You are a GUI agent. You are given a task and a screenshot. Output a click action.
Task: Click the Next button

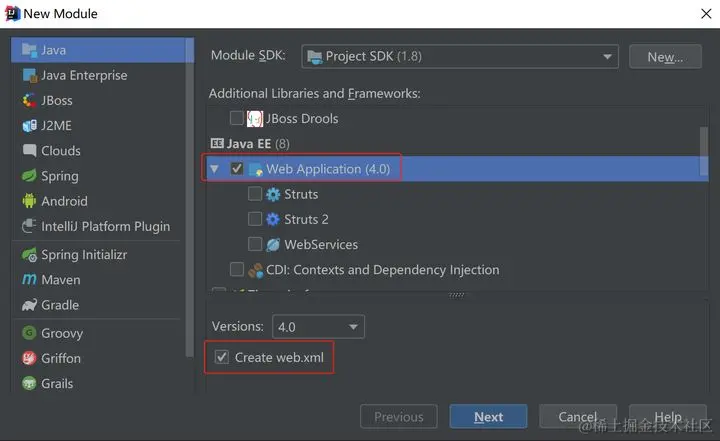point(488,417)
